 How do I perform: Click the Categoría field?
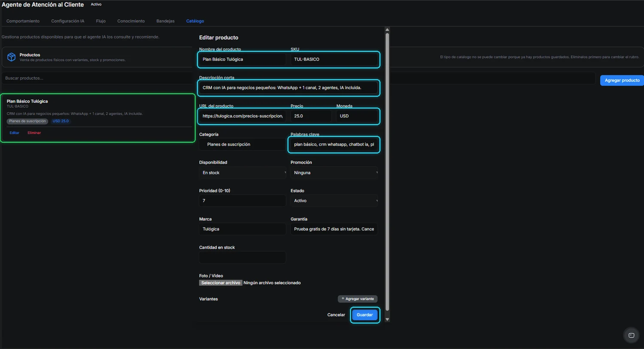(x=243, y=144)
